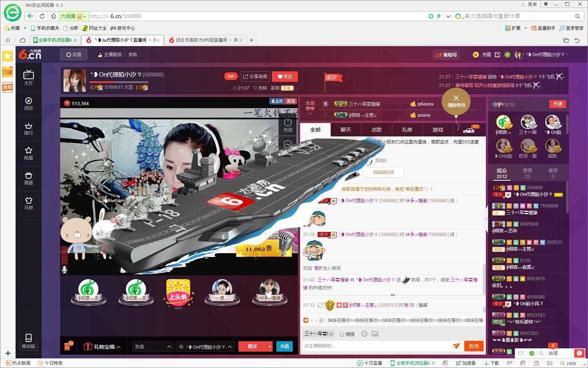
Task: Click the 设置 settings button
Action: point(74,55)
